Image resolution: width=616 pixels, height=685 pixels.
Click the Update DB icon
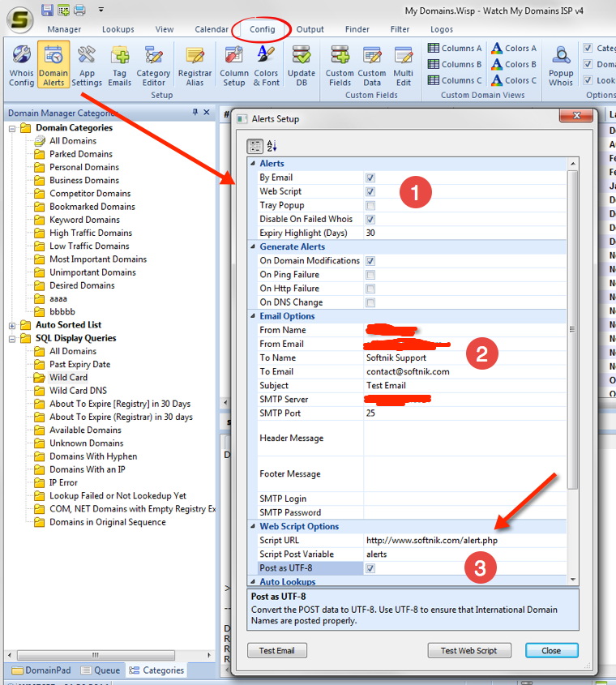point(302,65)
